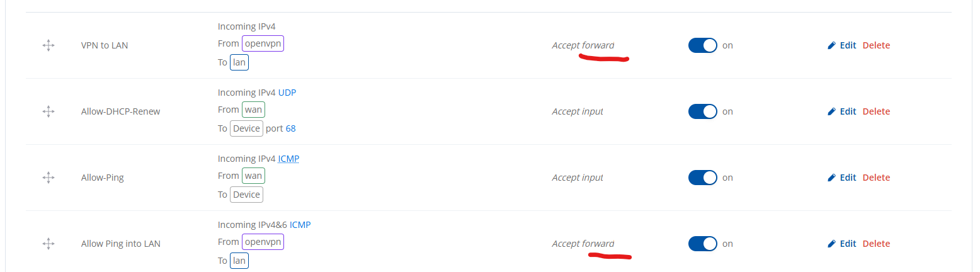Viewport: 980px width, 272px height.
Task: Remove the Allow-Ping rule via Delete
Action: [x=876, y=178]
